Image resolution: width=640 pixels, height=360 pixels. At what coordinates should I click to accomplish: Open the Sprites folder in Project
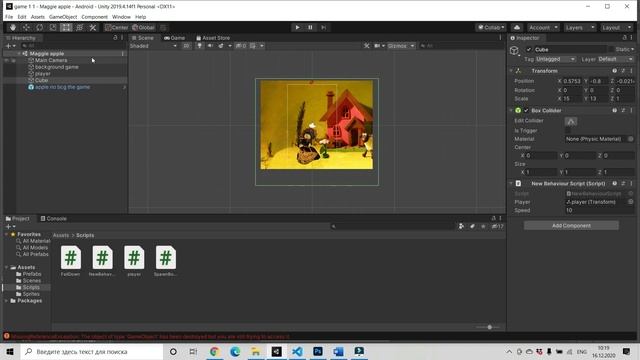[31, 294]
